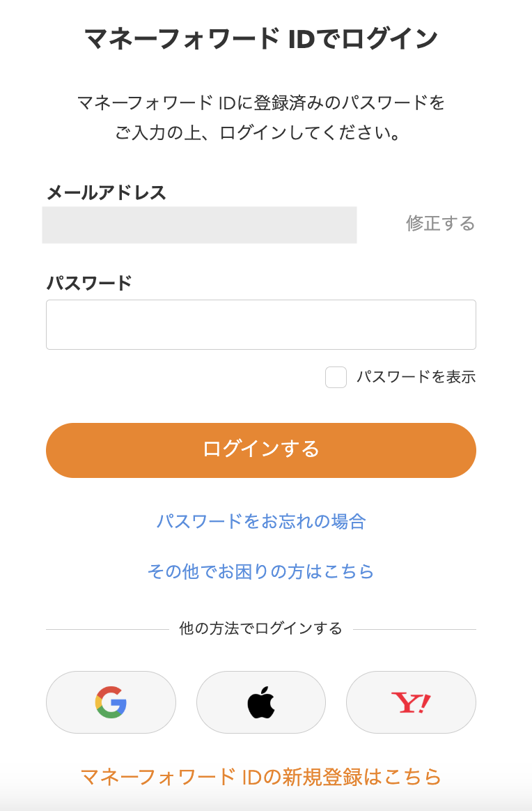Viewport: 532px width, 811px height.
Task: Open その他でお困りの方はこちら link
Action: click(x=260, y=571)
